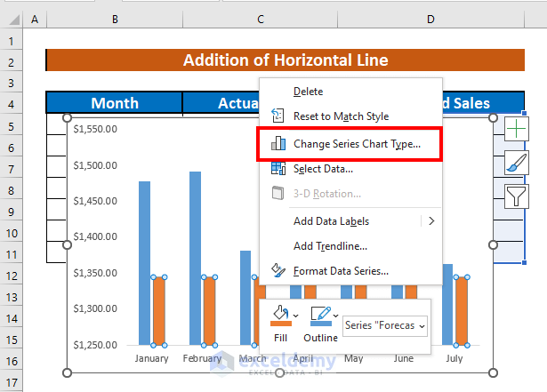
Task: Choose Delete in the context menu
Action: point(308,92)
